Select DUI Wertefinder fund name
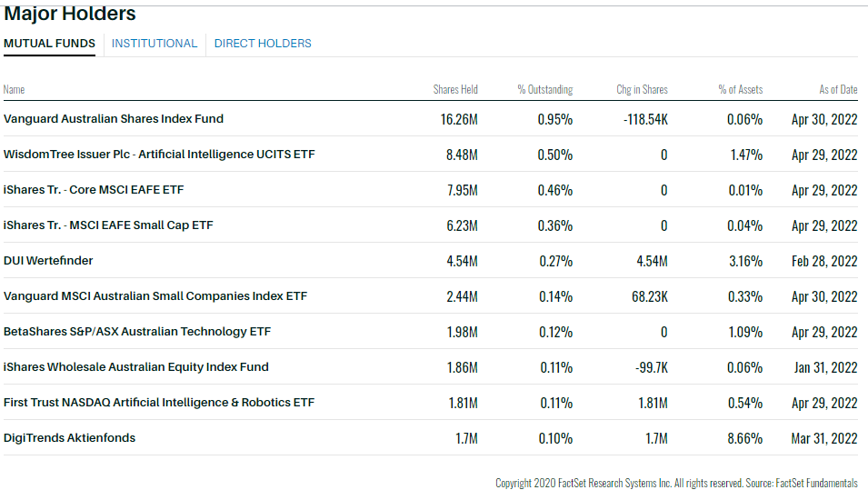Viewport: 868px width, 490px height. (x=48, y=260)
